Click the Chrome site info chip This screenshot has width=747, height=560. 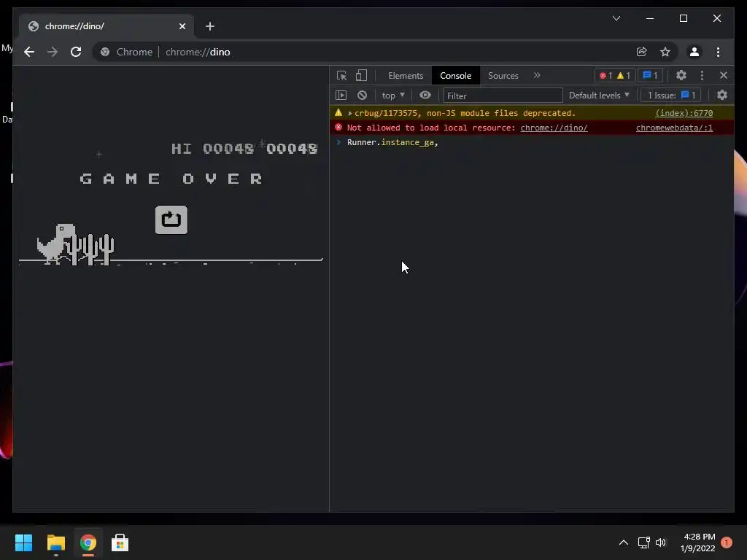tap(127, 52)
